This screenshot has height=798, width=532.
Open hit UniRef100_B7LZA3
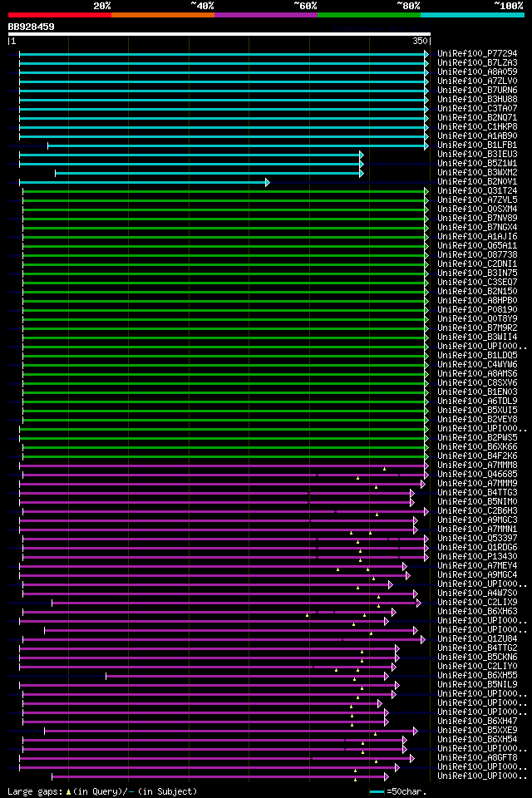[x=477, y=62]
